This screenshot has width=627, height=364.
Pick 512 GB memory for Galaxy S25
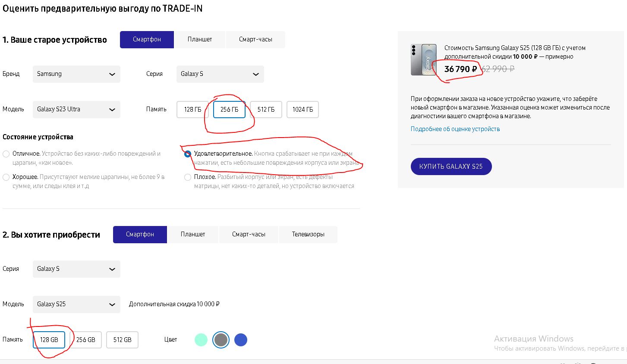122,340
